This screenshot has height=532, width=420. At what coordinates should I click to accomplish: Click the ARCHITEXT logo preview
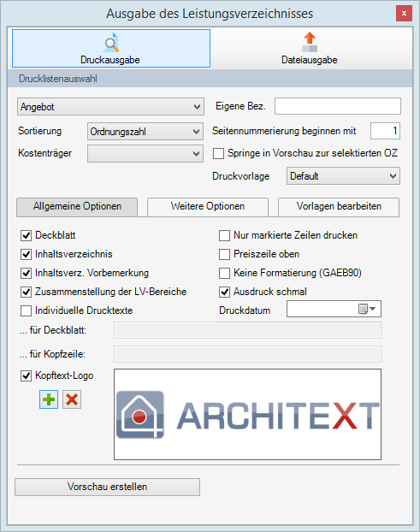(248, 414)
